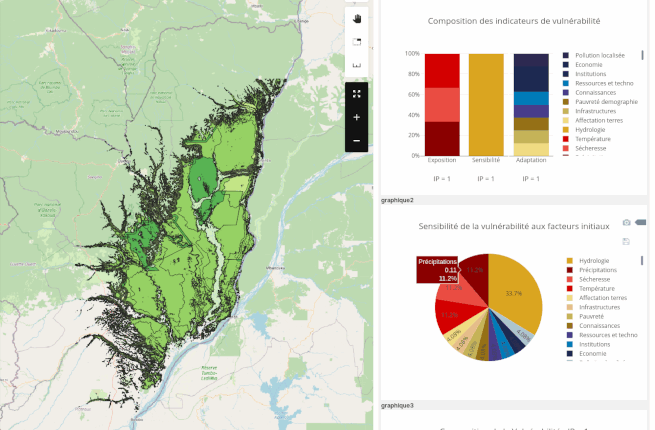Enter fullscreen map view
Image resolution: width=655 pixels, height=430 pixels.
click(x=357, y=94)
